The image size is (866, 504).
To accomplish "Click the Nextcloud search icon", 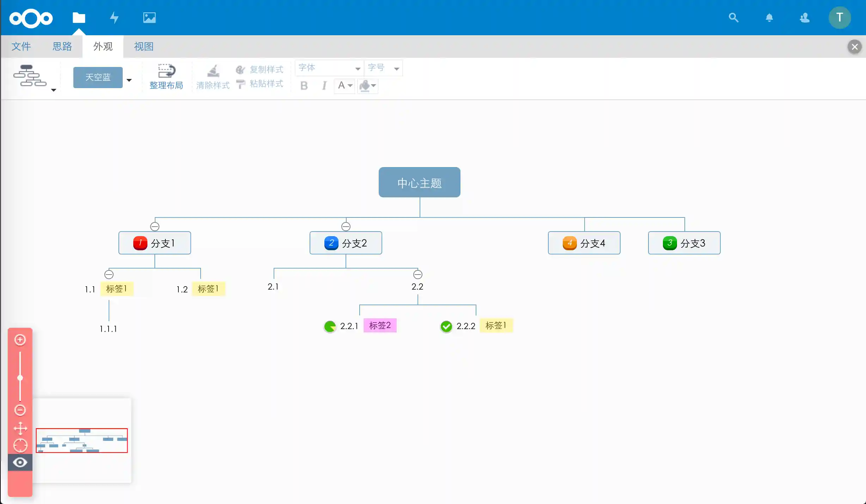I will pyautogui.click(x=733, y=17).
